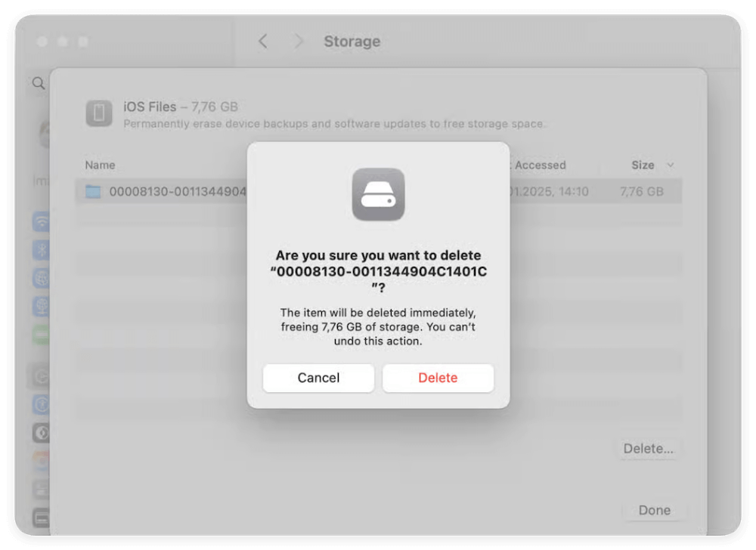Select the Storage title heading

(x=352, y=42)
